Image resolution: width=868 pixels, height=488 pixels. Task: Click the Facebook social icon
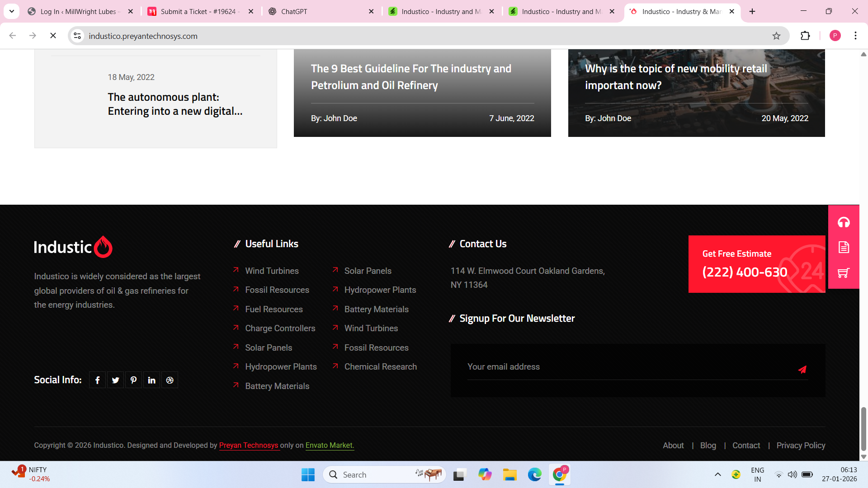click(97, 380)
